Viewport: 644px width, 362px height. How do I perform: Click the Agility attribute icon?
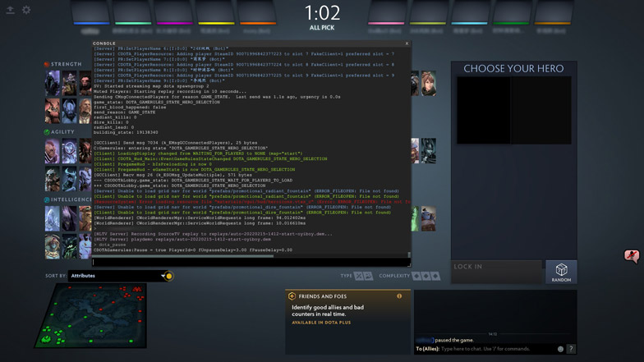point(46,131)
